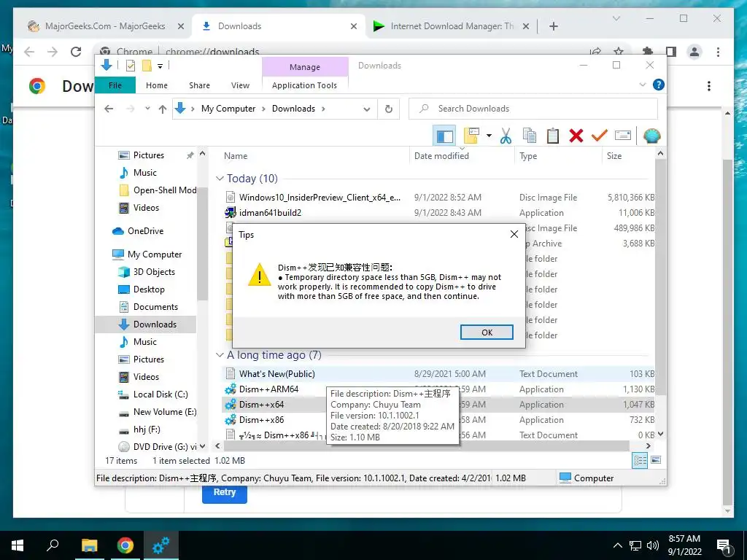Open the Chrome profile avatar icon
Screen dimensions: 747x560
click(694, 52)
